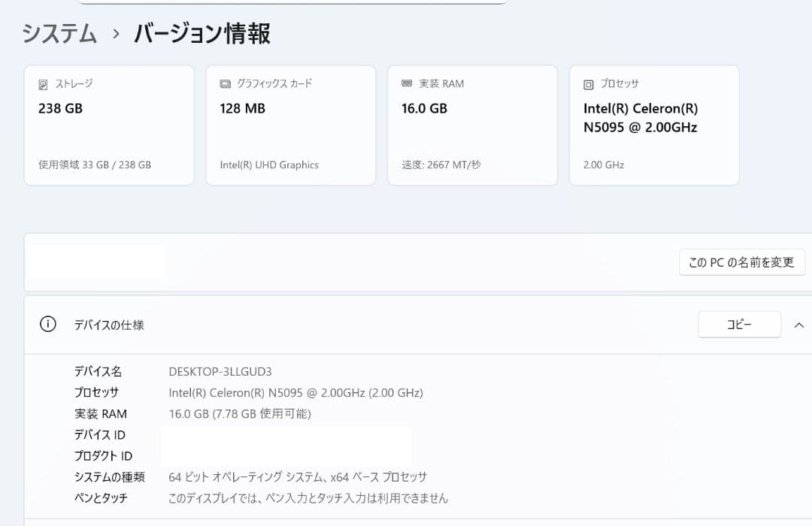Click the この PC の名前を変更 button
The width and height of the screenshot is (812, 526).
[741, 261]
